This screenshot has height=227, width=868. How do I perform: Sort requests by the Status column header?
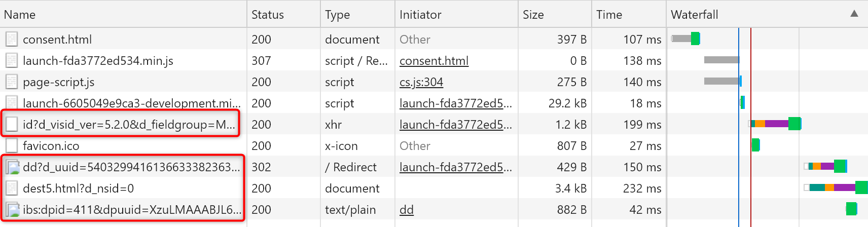click(268, 15)
